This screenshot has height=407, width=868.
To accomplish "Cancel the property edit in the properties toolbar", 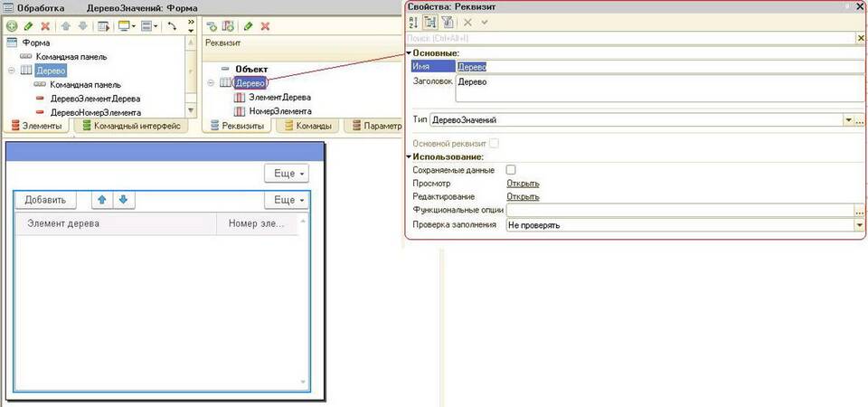I will (467, 22).
